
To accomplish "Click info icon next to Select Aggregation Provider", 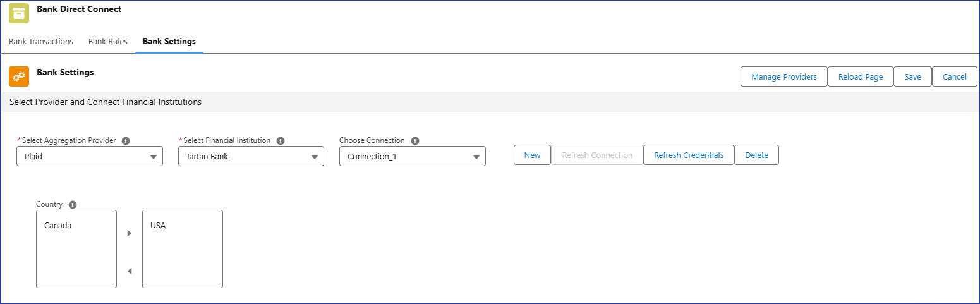I will (126, 141).
